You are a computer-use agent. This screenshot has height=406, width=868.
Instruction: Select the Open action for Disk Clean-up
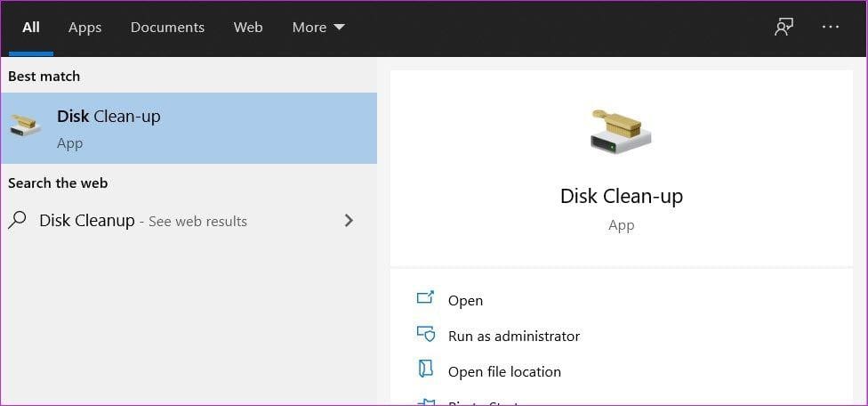point(465,300)
